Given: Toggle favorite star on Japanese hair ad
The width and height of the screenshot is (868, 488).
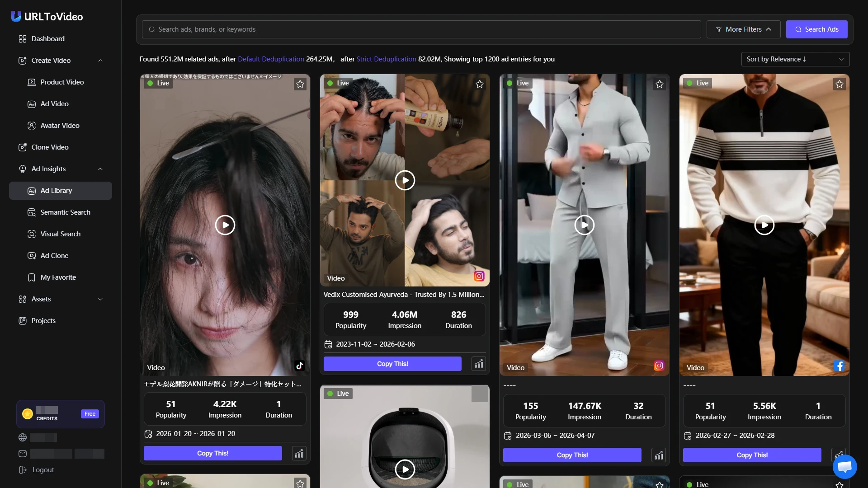Looking at the screenshot, I should 300,84.
